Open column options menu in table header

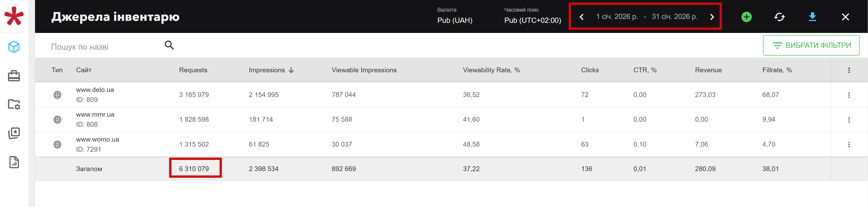[849, 70]
